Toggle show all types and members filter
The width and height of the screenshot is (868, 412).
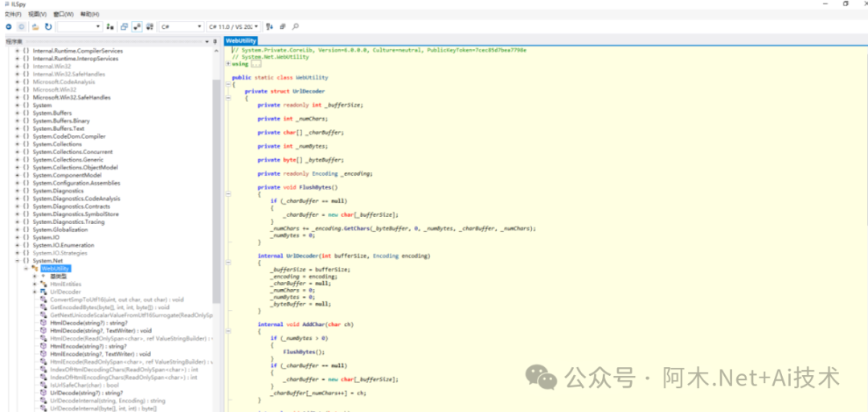coord(149,27)
